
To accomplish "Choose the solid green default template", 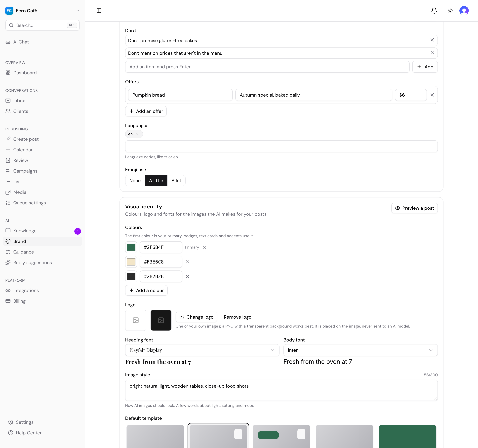I will [407, 436].
